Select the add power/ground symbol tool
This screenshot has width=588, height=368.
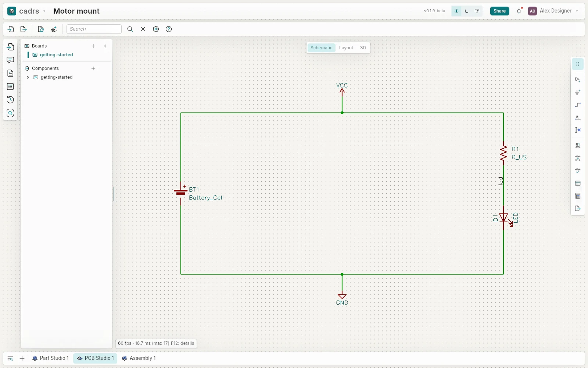coord(578,92)
